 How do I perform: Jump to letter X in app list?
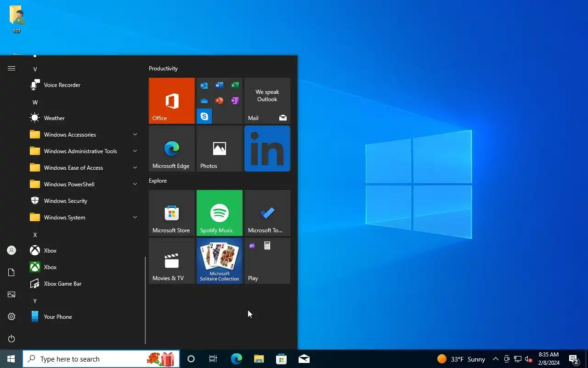coord(35,235)
